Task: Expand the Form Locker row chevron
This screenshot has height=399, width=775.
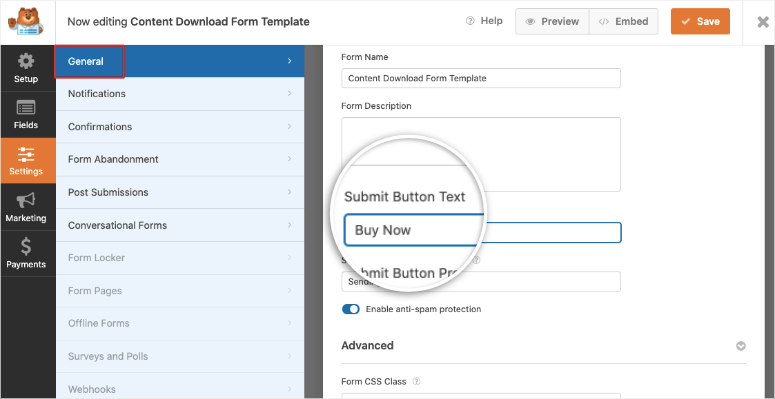Action: pyautogui.click(x=290, y=258)
